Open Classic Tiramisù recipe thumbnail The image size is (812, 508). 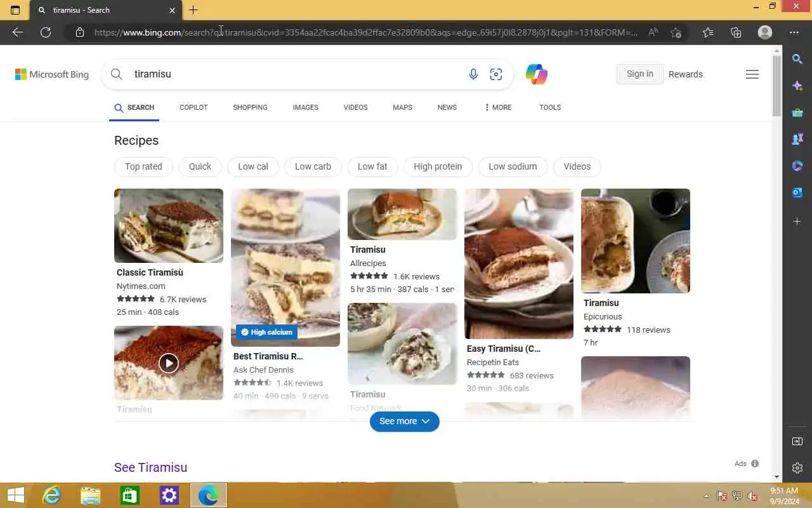pos(169,225)
